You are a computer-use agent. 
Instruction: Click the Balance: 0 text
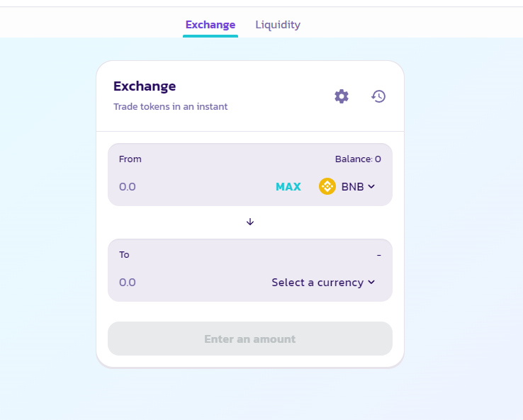(x=358, y=159)
